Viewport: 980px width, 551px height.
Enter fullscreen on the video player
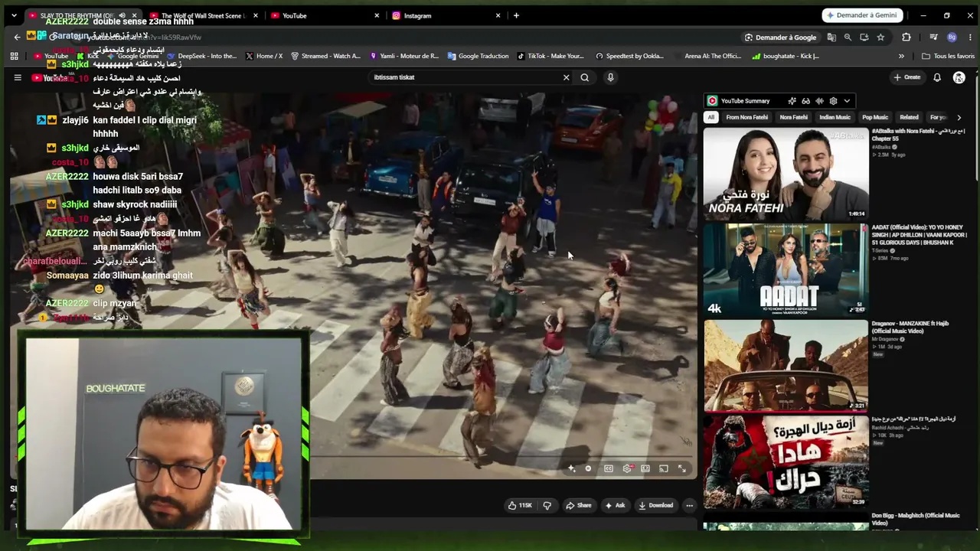click(x=682, y=468)
